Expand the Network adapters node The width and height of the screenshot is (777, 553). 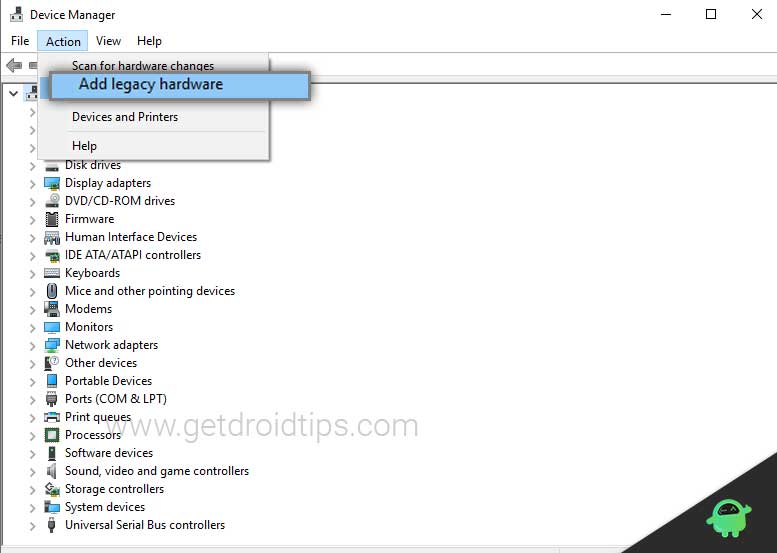(x=33, y=346)
